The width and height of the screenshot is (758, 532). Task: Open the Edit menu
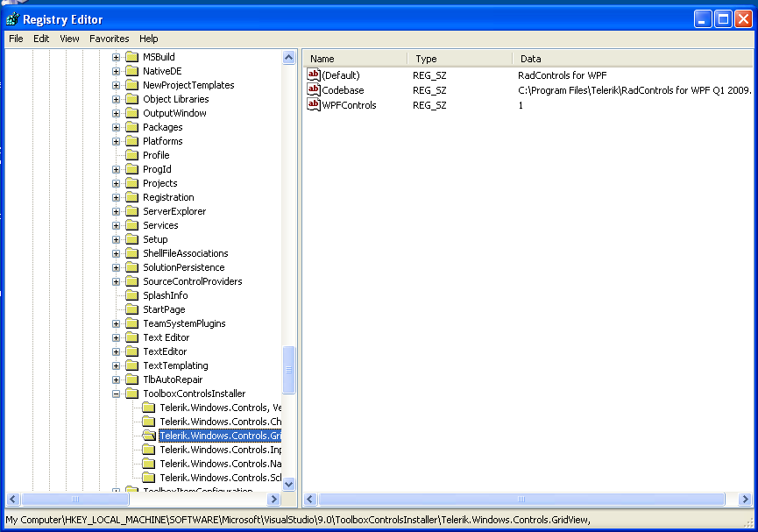click(x=41, y=39)
